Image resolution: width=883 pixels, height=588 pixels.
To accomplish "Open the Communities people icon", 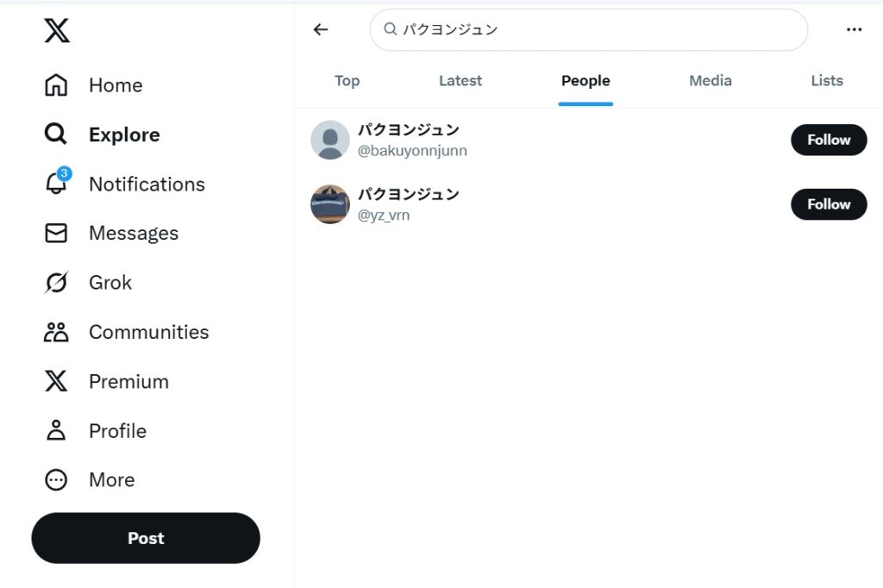I will coord(56,332).
